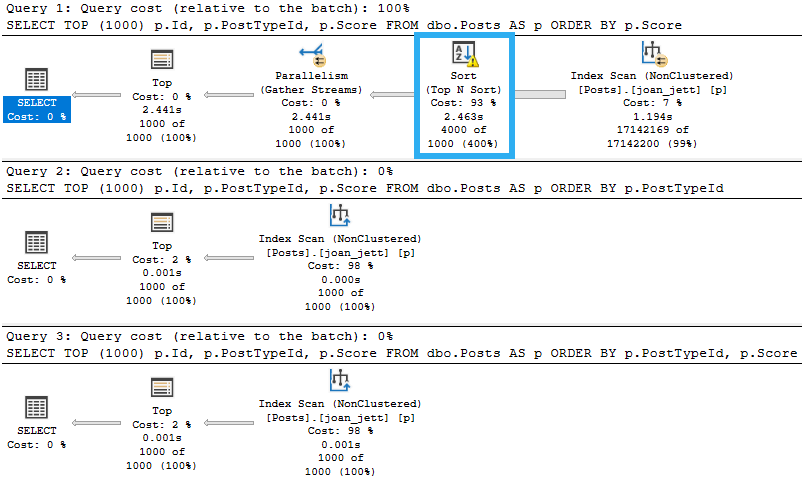
Task: Select the SELECT operator icon in Query 3
Action: [x=36, y=407]
